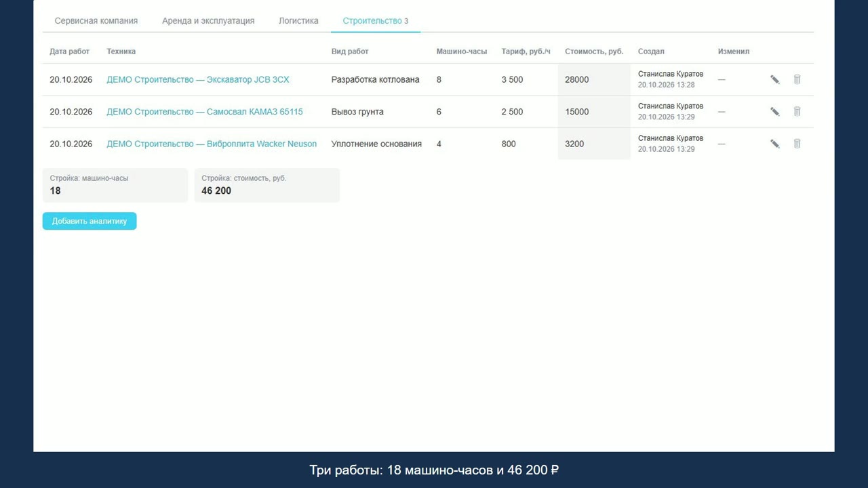
Task: Click the Создал column header
Action: pos(651,52)
